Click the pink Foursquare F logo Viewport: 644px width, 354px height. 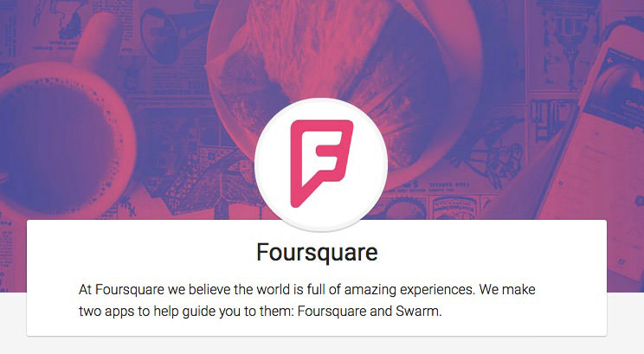coord(321,164)
